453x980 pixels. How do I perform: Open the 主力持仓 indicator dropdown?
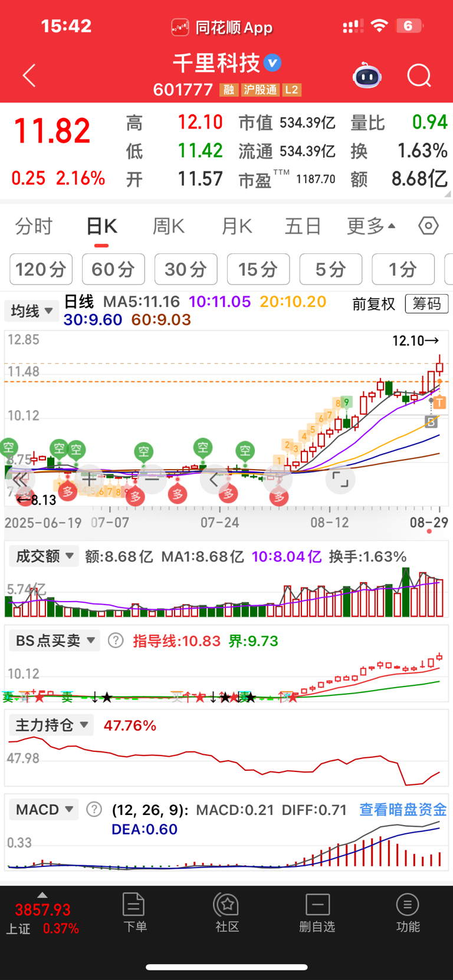point(51,725)
